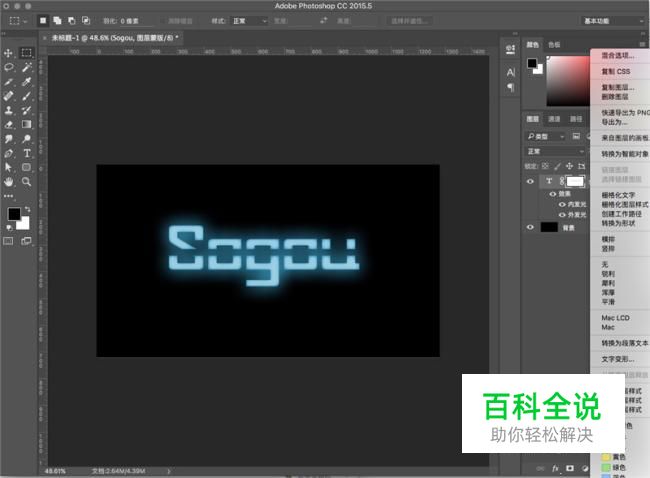Reset default foreground and background colors

(9, 227)
